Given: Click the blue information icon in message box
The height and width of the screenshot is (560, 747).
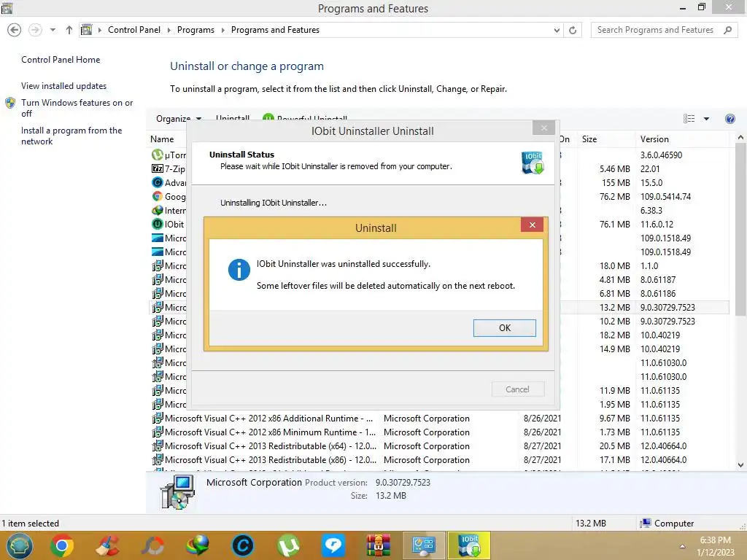Looking at the screenshot, I should [239, 270].
